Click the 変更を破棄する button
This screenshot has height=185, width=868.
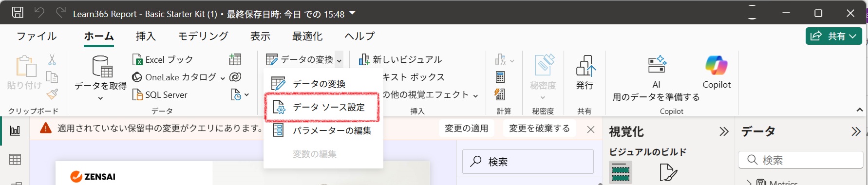(539, 129)
